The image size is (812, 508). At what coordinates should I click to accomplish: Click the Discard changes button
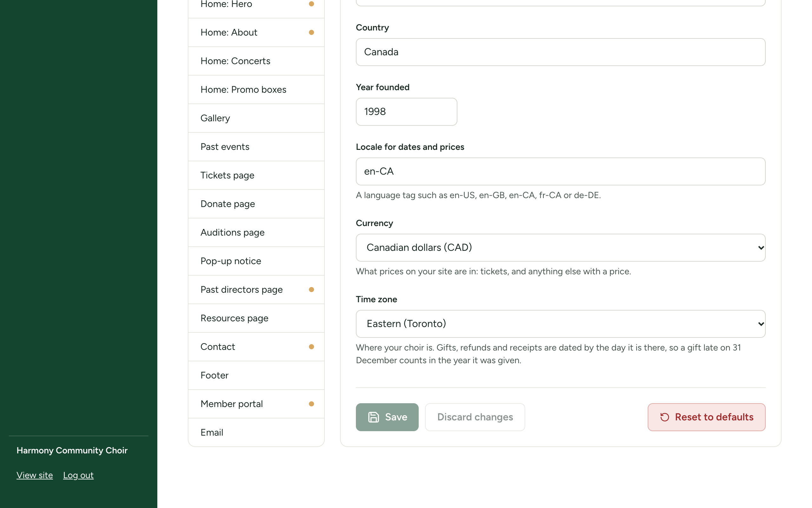click(475, 417)
